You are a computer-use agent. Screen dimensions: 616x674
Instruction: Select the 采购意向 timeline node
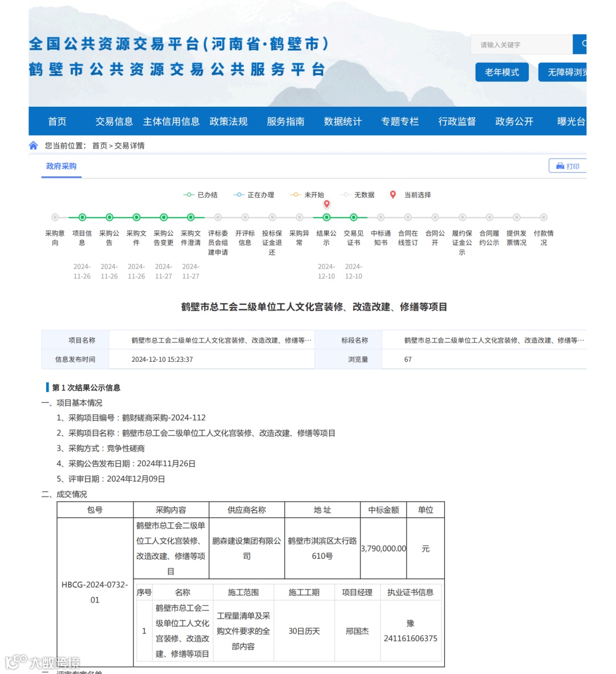[x=55, y=217]
